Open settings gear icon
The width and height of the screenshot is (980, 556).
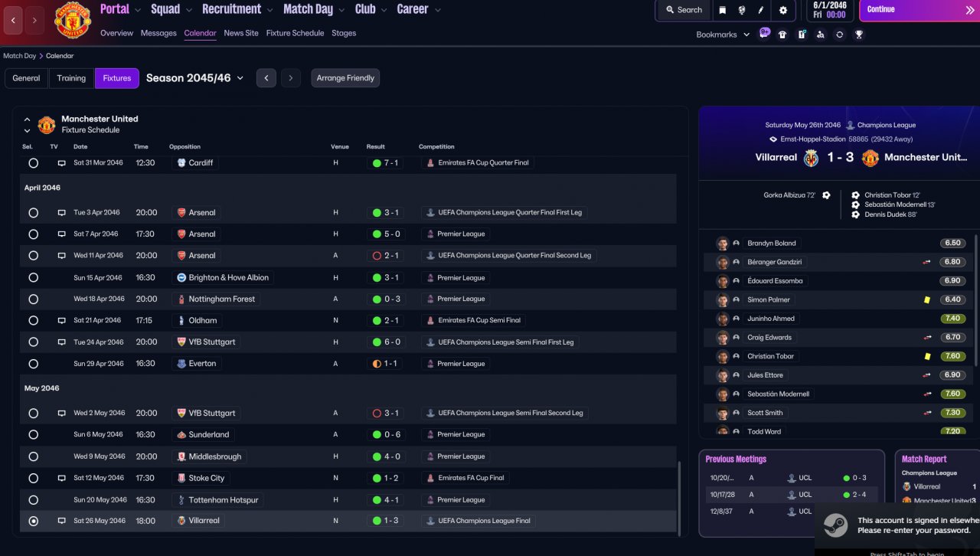[x=782, y=10]
